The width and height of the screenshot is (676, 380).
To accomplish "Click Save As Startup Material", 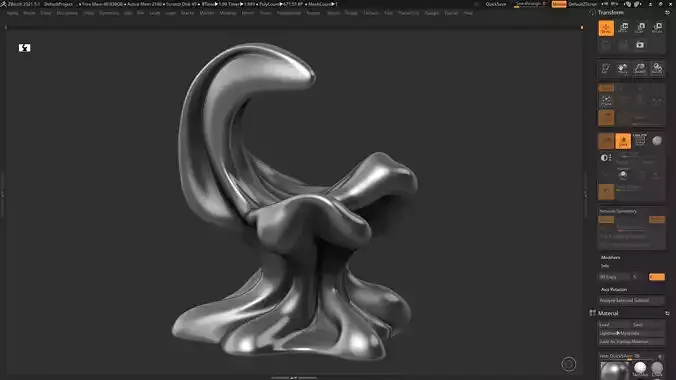I will click(631, 342).
